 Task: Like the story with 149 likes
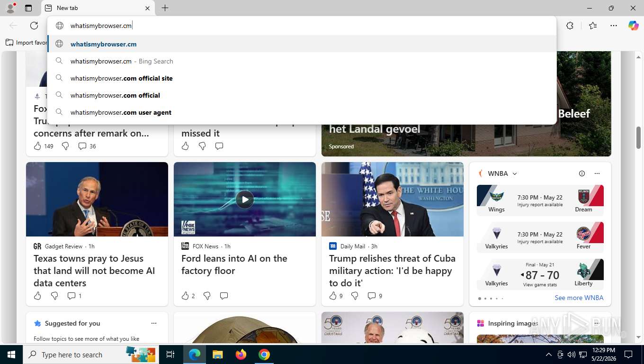click(37, 146)
